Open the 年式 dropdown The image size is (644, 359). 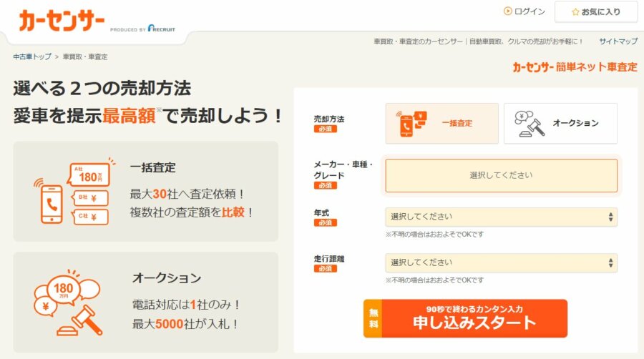(501, 217)
